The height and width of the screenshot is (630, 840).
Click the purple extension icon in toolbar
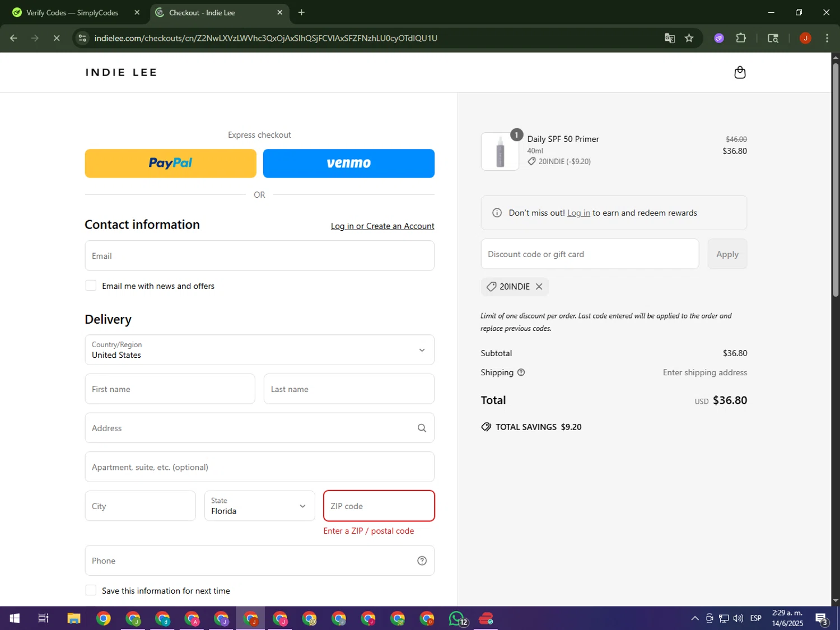(719, 38)
